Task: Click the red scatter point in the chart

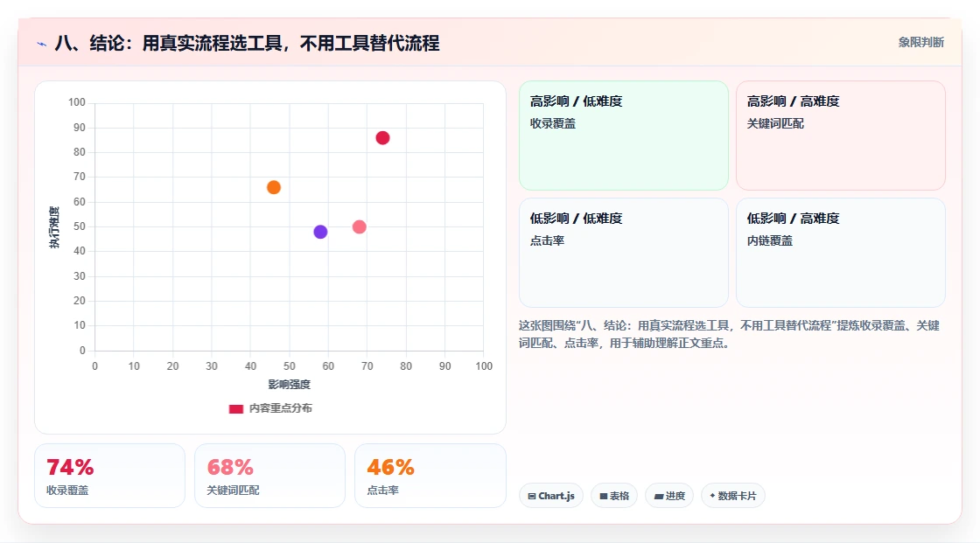Action: click(x=382, y=138)
